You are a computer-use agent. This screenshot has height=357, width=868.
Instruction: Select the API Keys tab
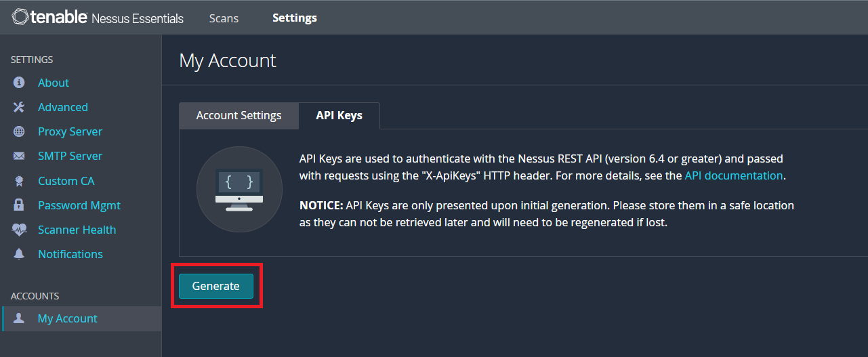(339, 115)
